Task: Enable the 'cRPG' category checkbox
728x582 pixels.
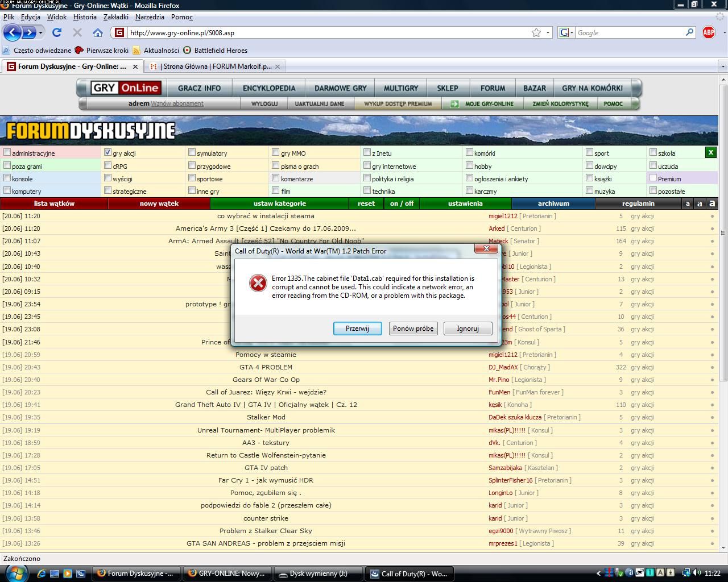Action: [107, 165]
